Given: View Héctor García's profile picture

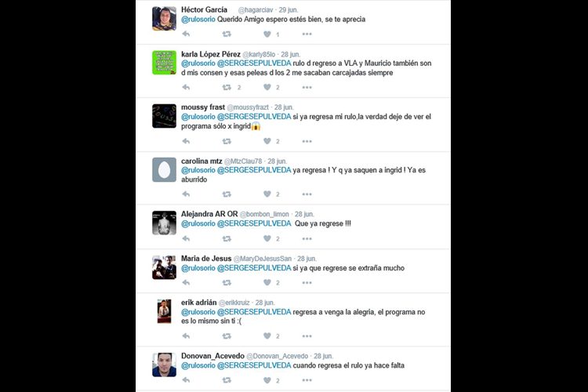Looking at the screenshot, I should 165,18.
